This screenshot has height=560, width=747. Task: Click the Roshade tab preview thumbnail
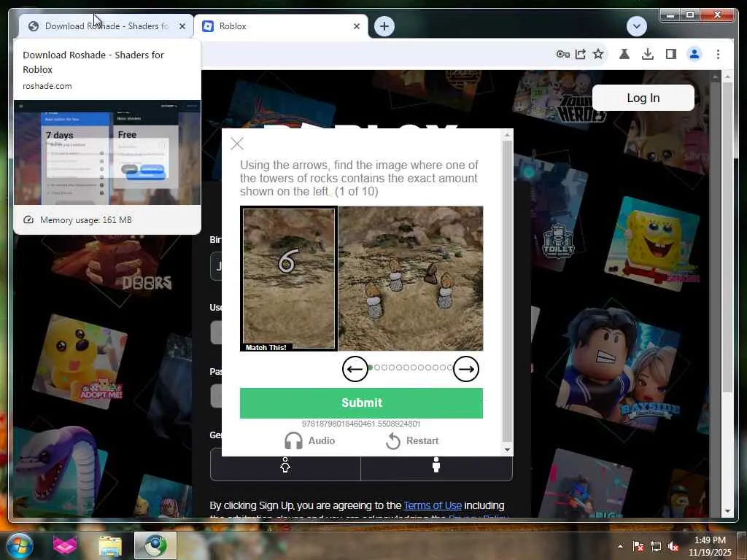(x=107, y=152)
